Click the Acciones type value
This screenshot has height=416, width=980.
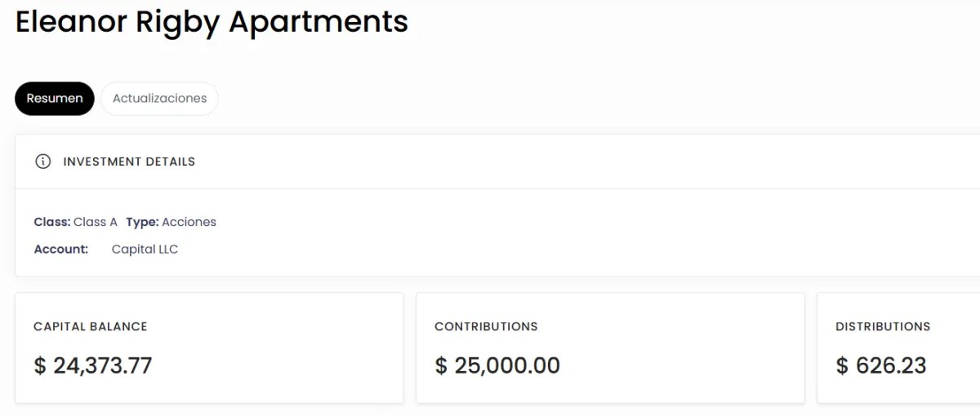point(189,222)
